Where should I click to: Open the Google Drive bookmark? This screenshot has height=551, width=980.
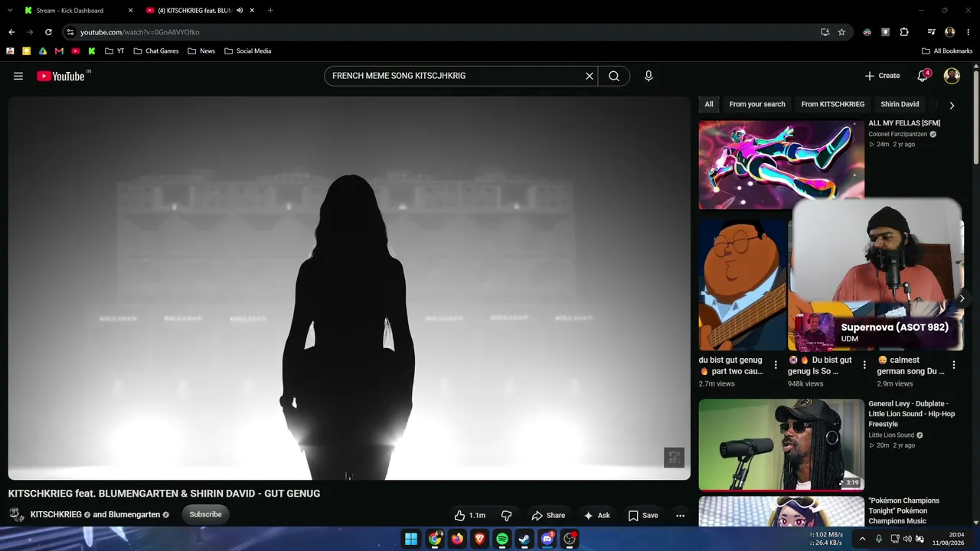click(43, 51)
